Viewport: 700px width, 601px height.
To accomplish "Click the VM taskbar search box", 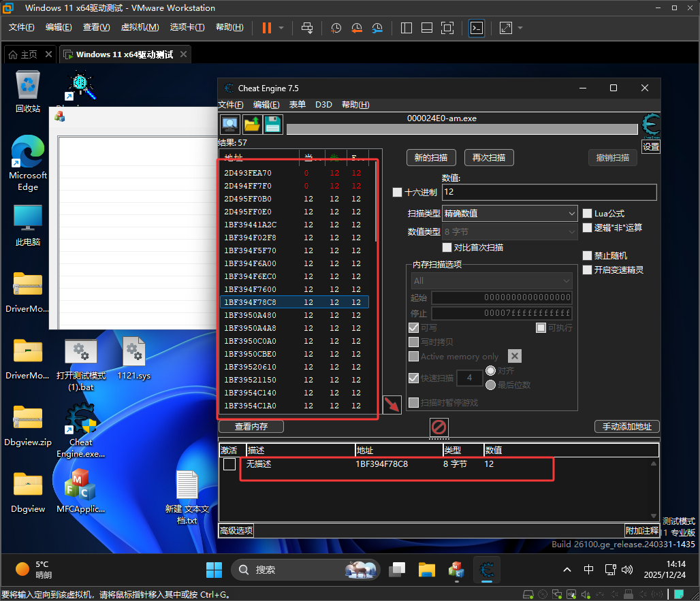I will pyautogui.click(x=305, y=570).
